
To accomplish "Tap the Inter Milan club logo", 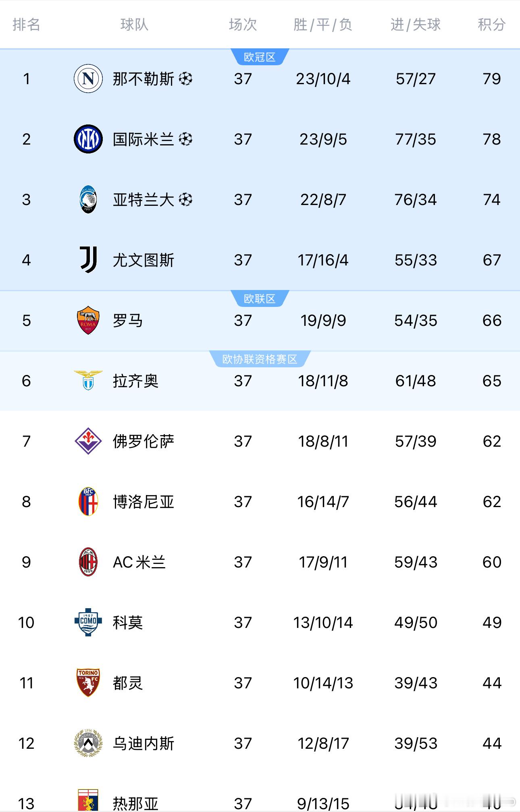I will [88, 139].
